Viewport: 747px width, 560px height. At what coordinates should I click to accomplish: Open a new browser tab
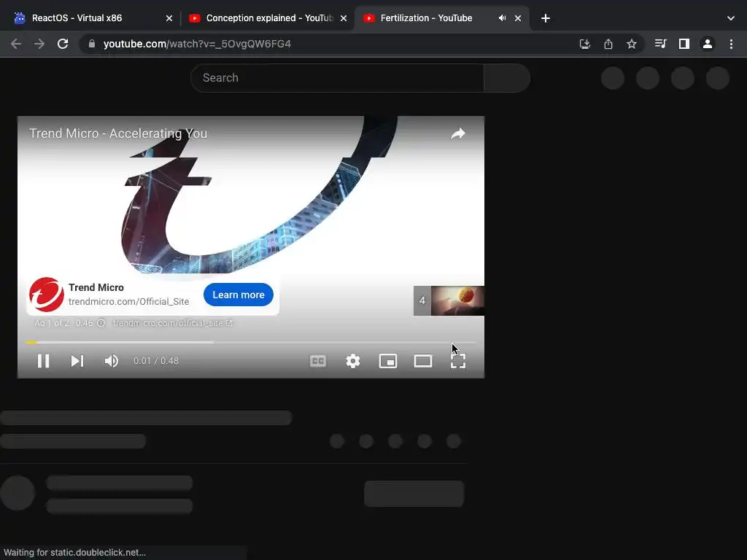[546, 18]
